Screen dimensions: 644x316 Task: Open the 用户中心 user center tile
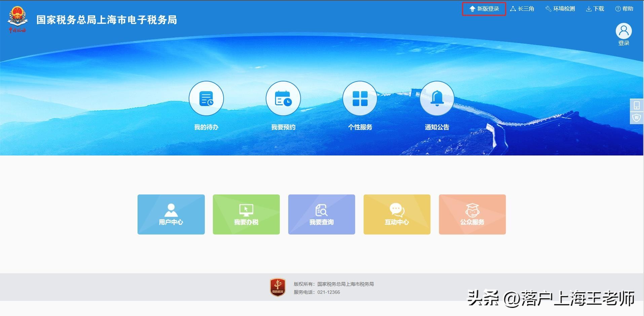(x=171, y=214)
